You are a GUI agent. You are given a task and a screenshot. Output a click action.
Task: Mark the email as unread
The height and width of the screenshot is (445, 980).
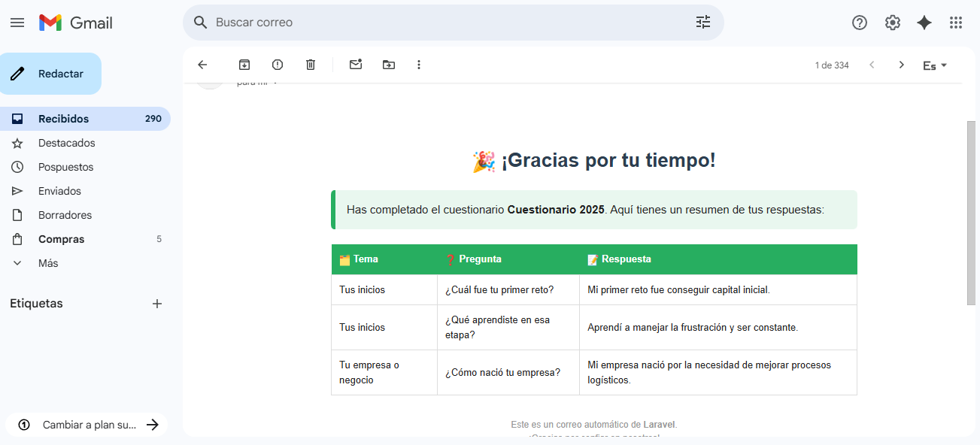(356, 65)
